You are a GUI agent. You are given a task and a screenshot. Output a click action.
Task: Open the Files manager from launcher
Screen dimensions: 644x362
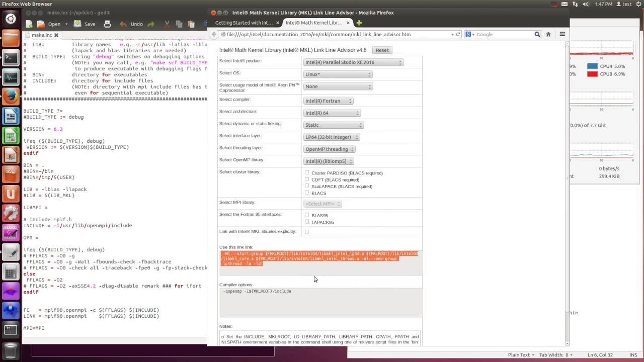[11, 39]
